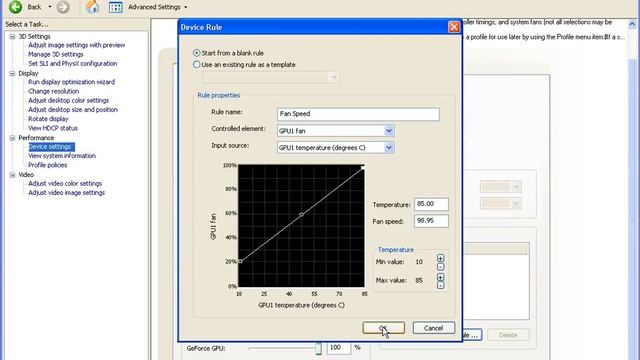Select the top-right fan curve point
Viewport: 640px width, 360px height.
click(x=363, y=168)
